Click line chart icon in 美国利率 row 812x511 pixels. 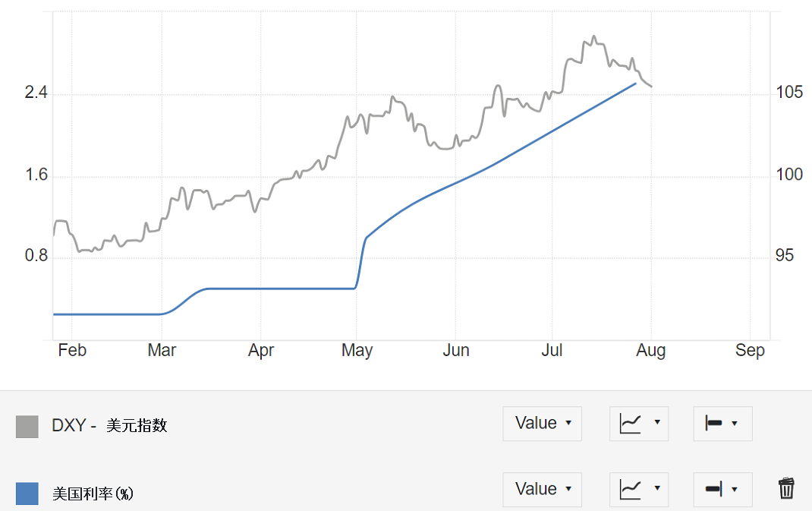(630, 489)
